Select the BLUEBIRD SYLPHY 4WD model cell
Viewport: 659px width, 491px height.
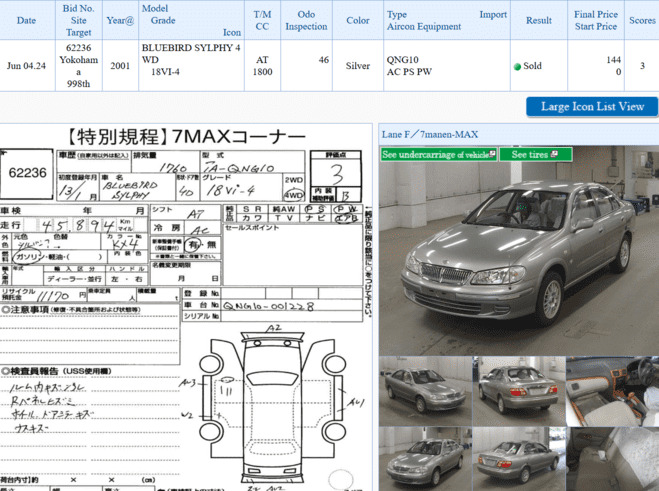[x=190, y=60]
